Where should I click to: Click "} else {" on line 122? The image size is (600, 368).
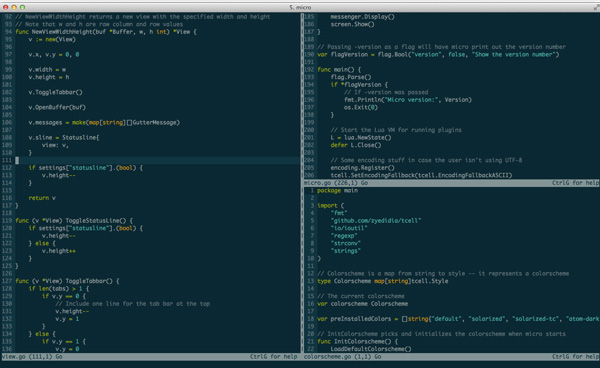click(x=42, y=243)
